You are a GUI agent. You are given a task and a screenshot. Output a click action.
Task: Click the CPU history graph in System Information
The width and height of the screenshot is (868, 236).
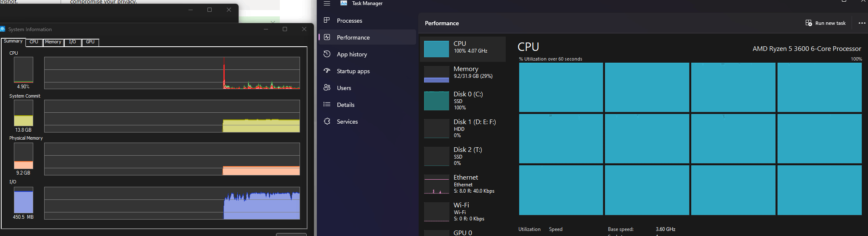172,73
